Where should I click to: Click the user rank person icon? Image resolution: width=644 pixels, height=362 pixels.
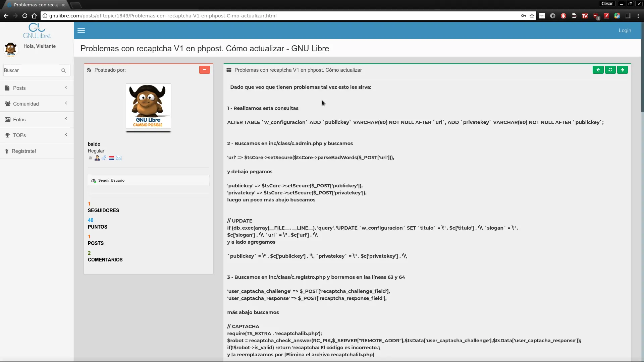97,158
